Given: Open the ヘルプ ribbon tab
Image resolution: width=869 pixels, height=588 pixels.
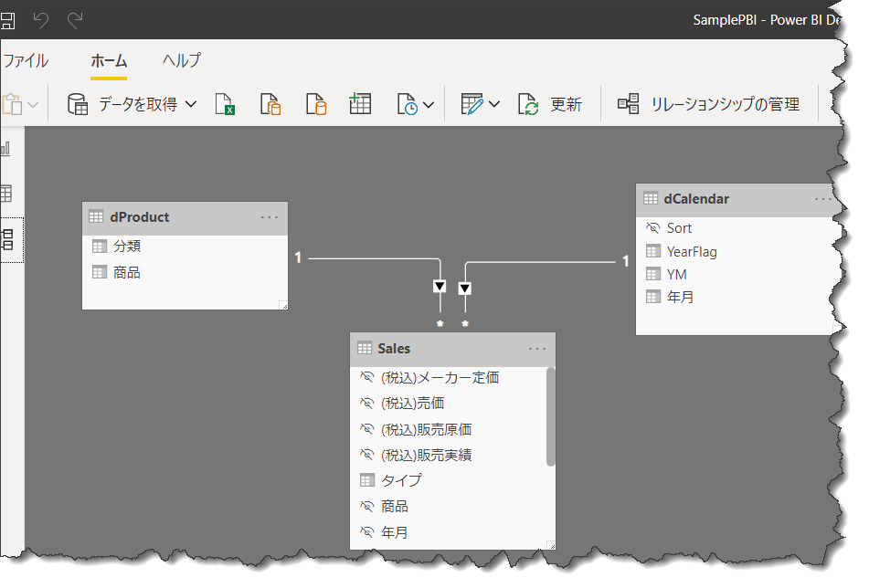Looking at the screenshot, I should tap(182, 60).
